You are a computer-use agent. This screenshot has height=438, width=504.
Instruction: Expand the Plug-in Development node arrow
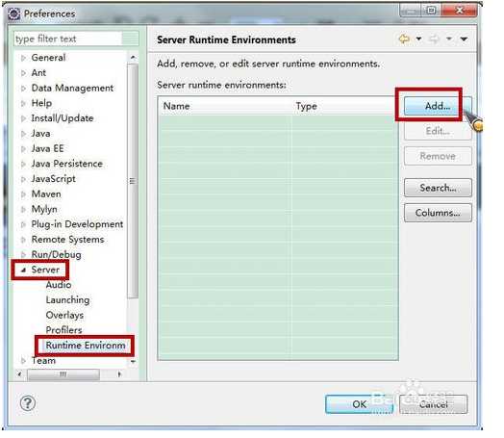23,224
